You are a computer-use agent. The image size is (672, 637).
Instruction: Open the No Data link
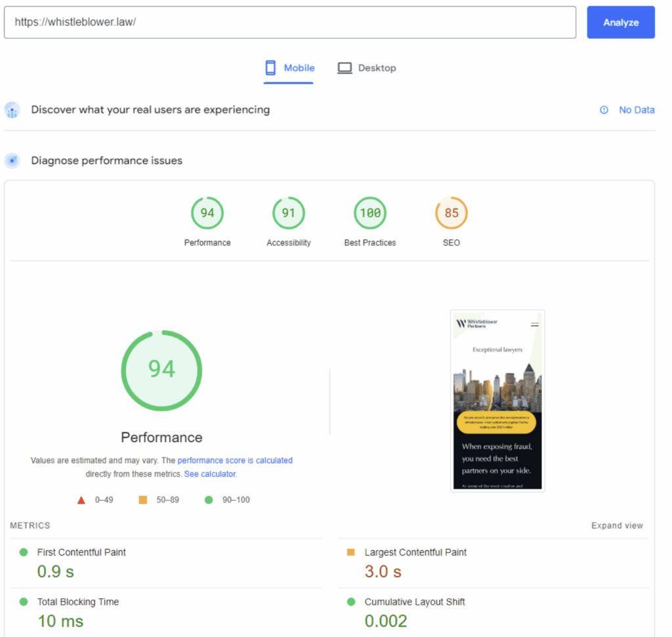[x=637, y=110]
